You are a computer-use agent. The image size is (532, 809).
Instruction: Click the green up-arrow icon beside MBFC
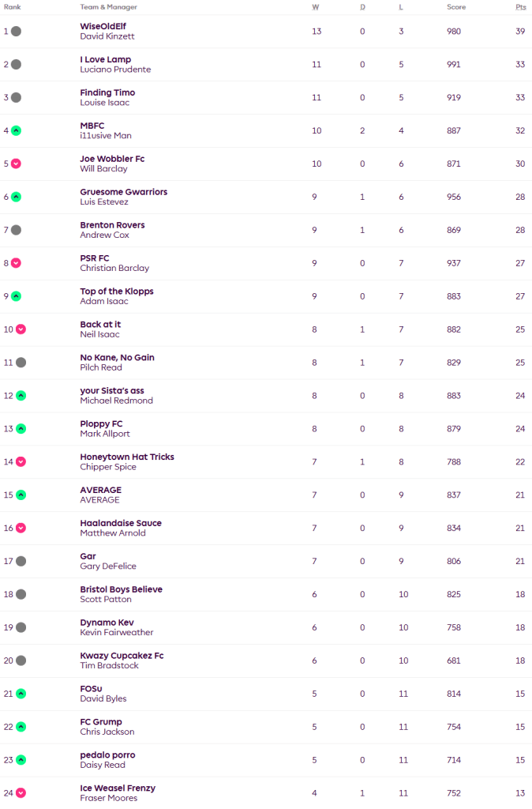coord(16,130)
